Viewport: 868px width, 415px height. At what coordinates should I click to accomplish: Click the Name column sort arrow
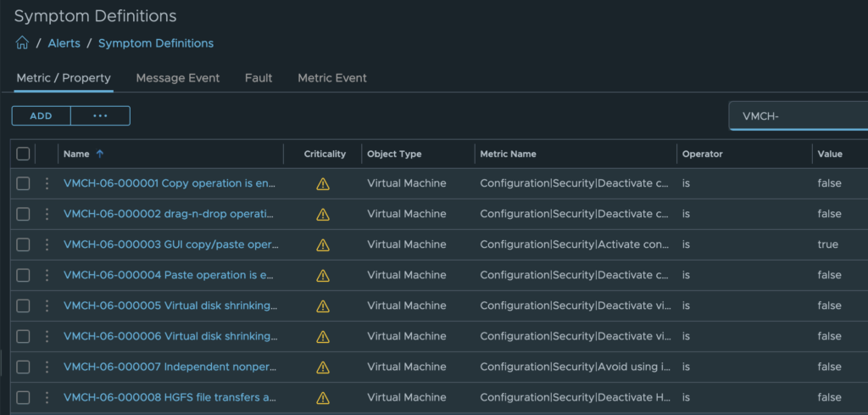pyautogui.click(x=100, y=154)
